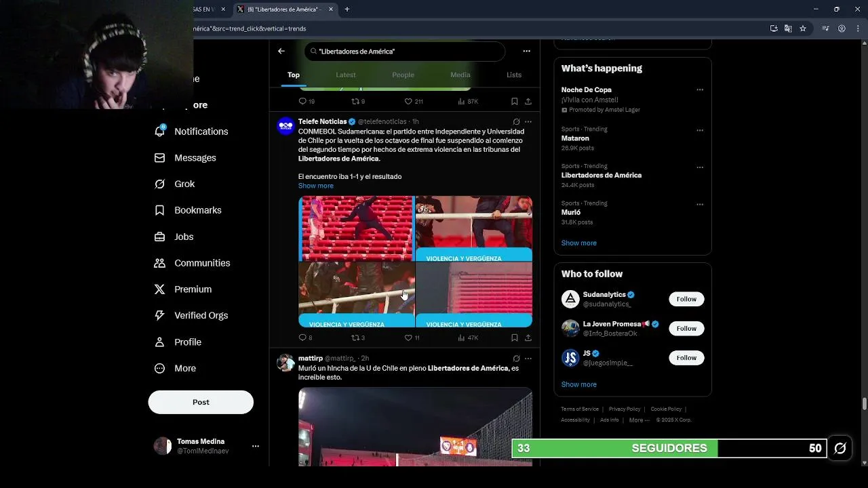This screenshot has width=868, height=488.
Task: Open Grok explain icon on mattirp post
Action: (516, 359)
